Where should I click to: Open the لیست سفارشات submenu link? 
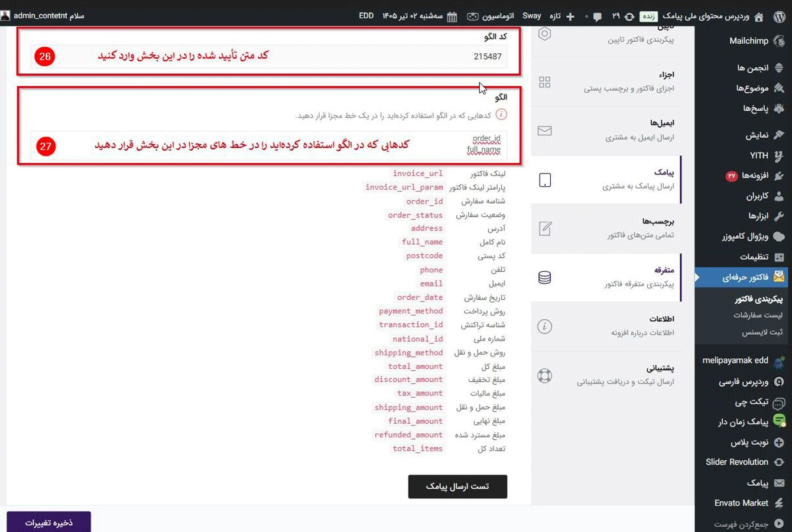758,315
